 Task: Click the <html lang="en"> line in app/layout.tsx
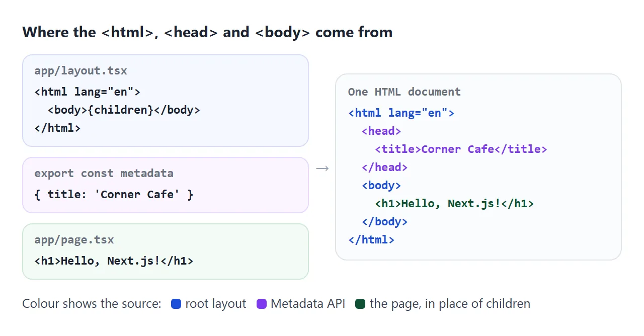click(87, 92)
